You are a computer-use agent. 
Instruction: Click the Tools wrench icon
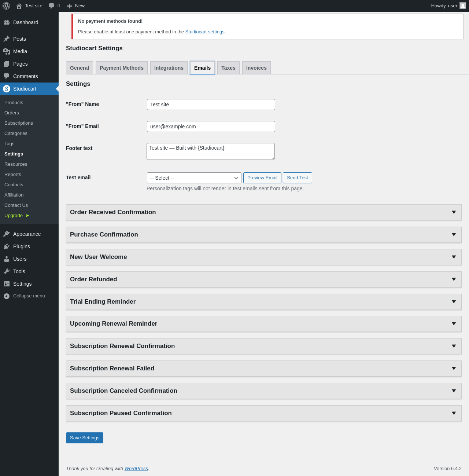[7, 271]
